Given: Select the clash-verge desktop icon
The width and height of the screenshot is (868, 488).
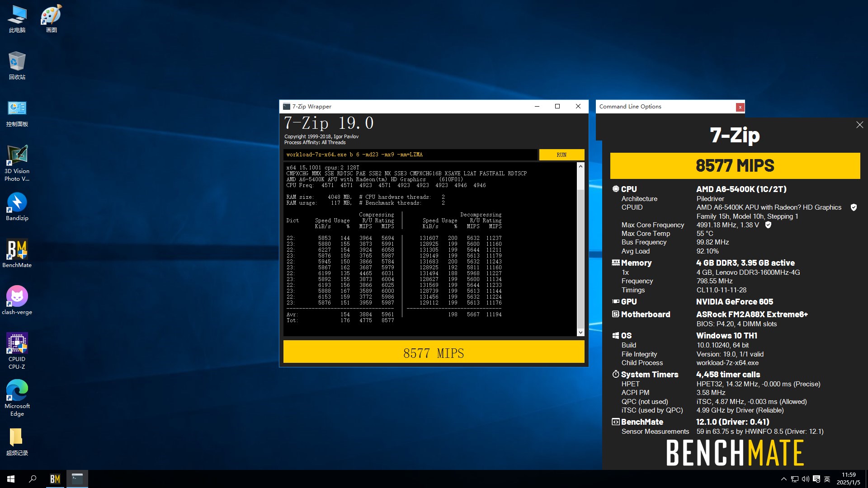Looking at the screenshot, I should (x=17, y=301).
